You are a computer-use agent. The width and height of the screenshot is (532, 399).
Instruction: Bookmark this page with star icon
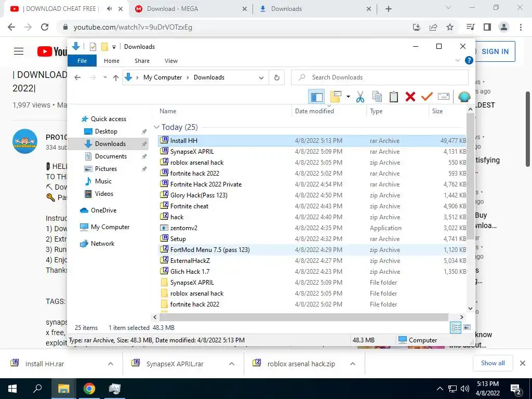point(450,27)
